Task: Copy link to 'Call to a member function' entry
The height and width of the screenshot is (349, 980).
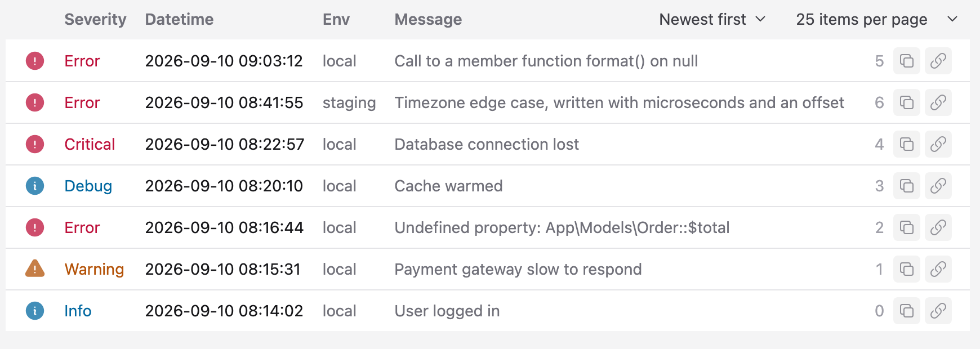Action: (938, 61)
